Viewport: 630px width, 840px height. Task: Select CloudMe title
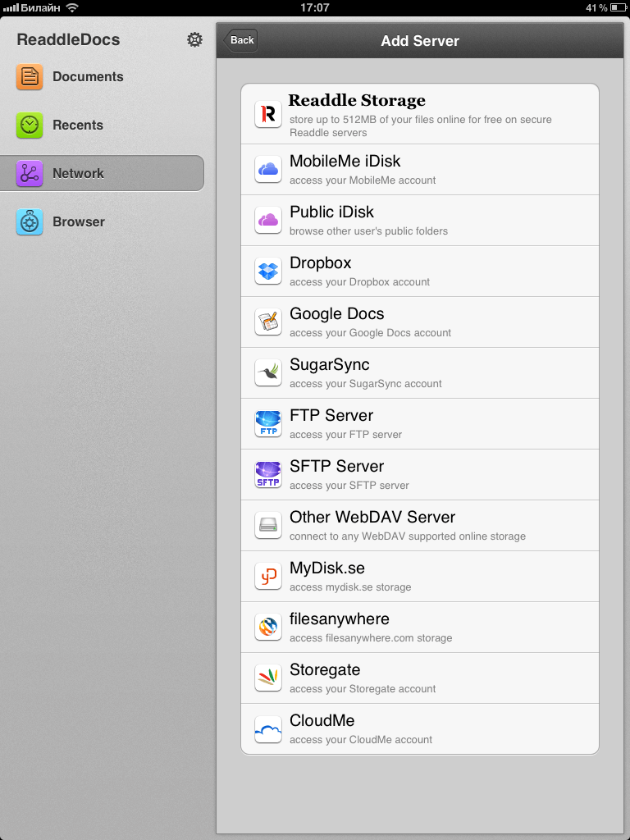click(x=322, y=720)
